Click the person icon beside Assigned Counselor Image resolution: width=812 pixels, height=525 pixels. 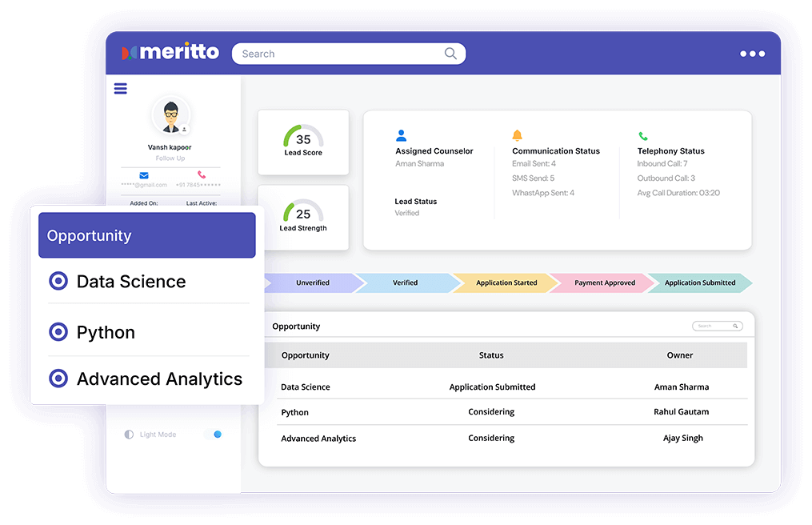[400, 136]
